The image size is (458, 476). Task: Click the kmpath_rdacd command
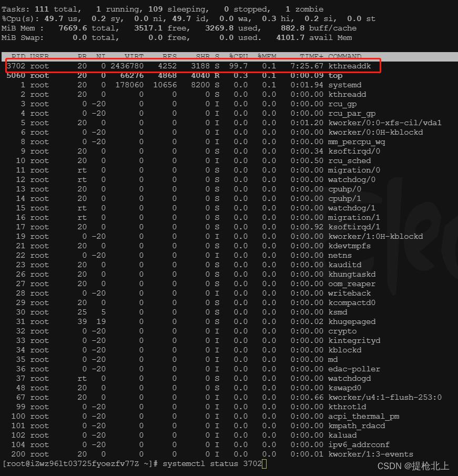[357, 426]
